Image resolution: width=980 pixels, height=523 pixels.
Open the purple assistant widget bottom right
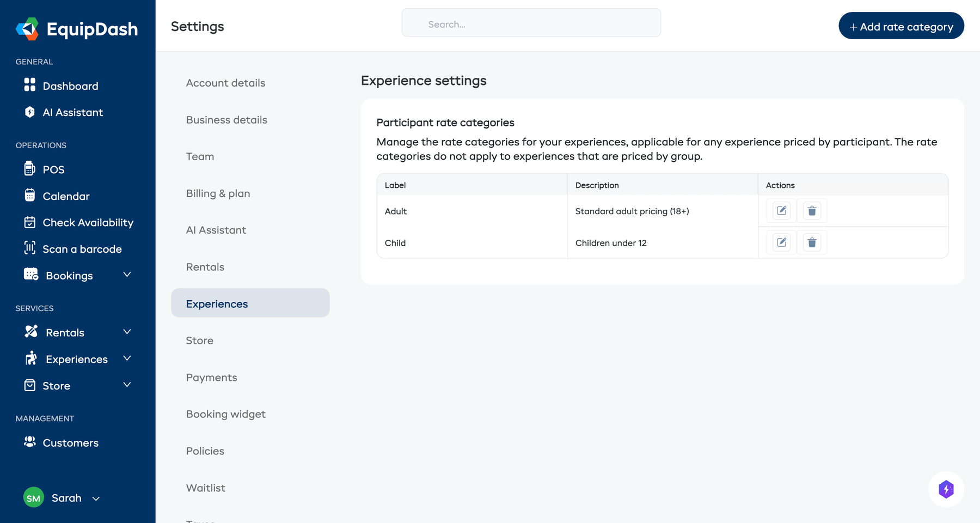(x=946, y=489)
